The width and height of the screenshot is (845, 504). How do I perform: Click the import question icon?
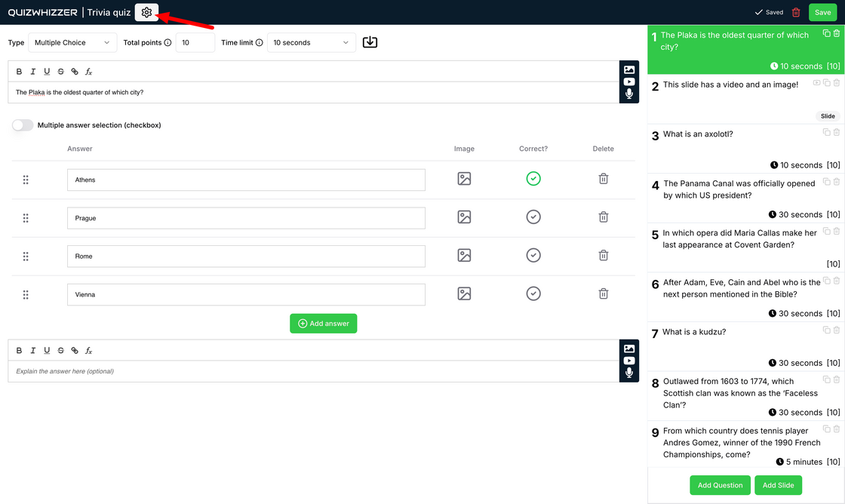370,42
